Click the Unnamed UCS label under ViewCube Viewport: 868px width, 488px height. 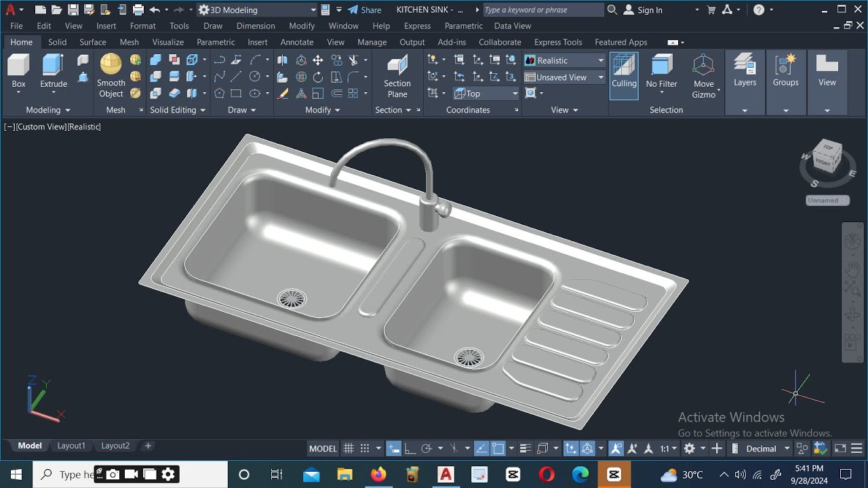[x=827, y=200]
